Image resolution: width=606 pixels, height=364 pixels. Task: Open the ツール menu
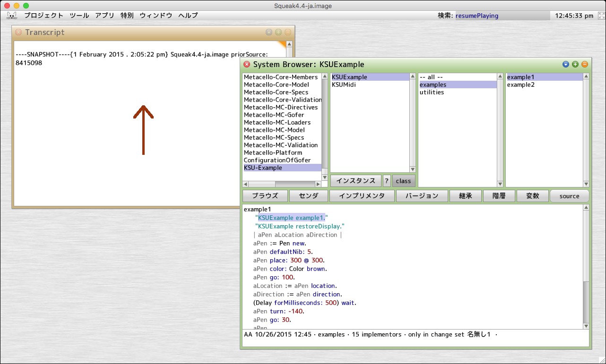[x=79, y=16]
